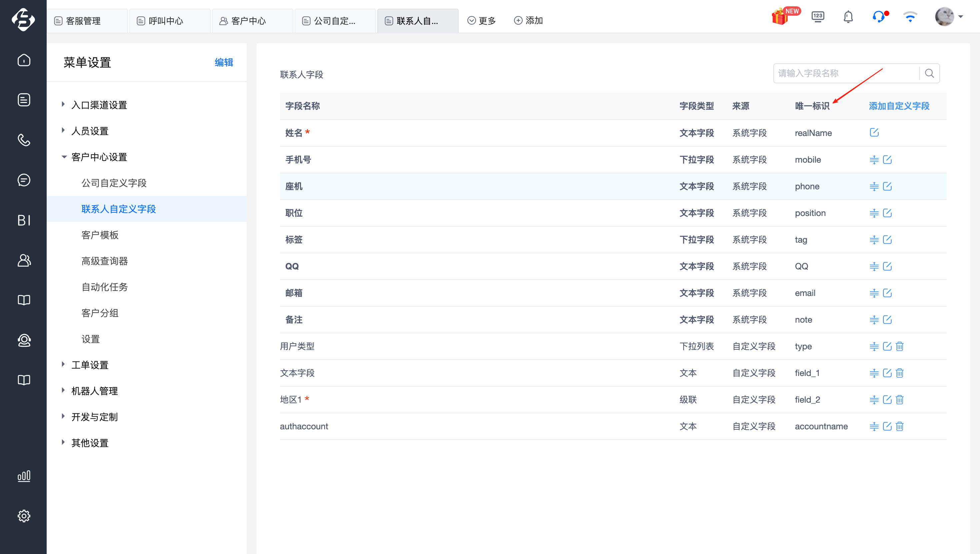Open 自动化任务 menu item
The height and width of the screenshot is (554, 980).
(104, 287)
